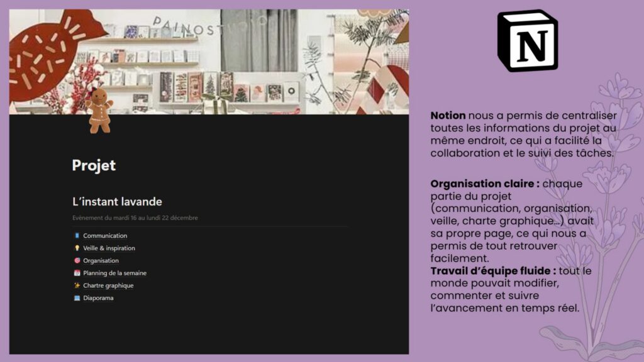The image size is (644, 362).
Task: Click the target icon beside Organisation
Action: pyautogui.click(x=77, y=261)
